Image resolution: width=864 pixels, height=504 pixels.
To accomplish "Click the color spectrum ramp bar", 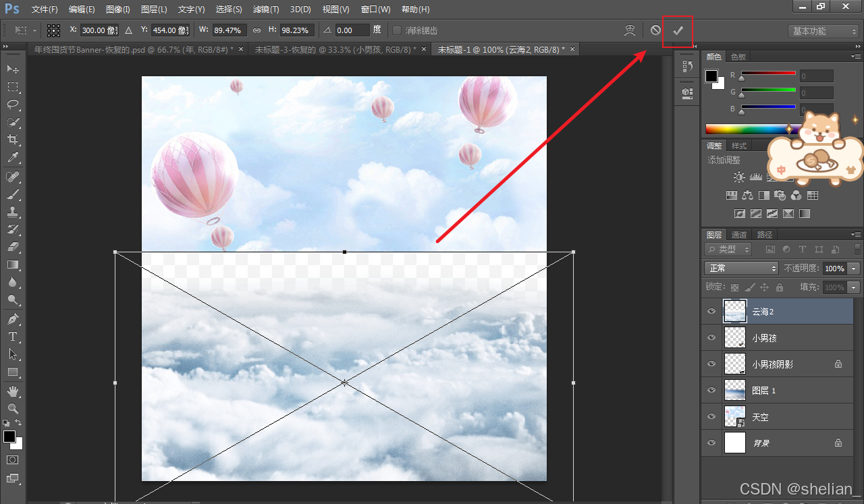I will (750, 129).
